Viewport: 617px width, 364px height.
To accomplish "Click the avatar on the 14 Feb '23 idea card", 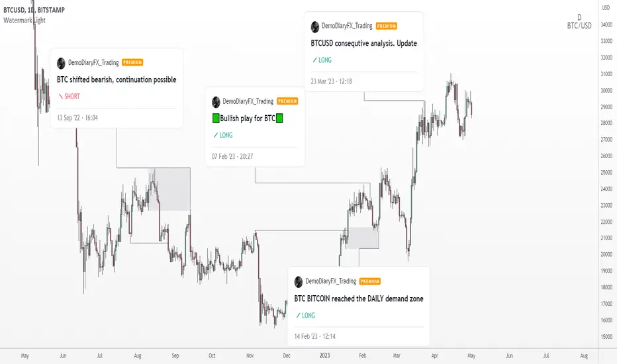I will (x=299, y=282).
